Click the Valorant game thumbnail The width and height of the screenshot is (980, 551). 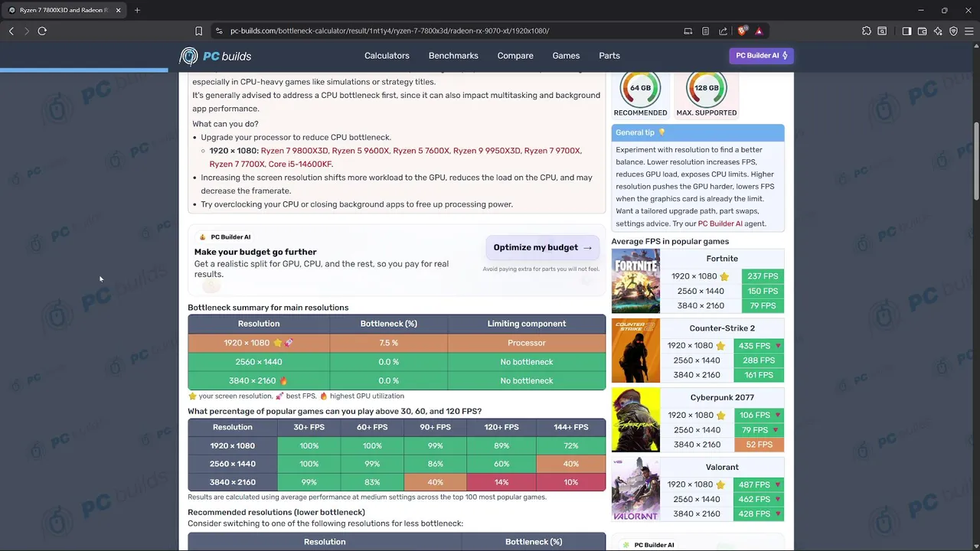click(635, 490)
